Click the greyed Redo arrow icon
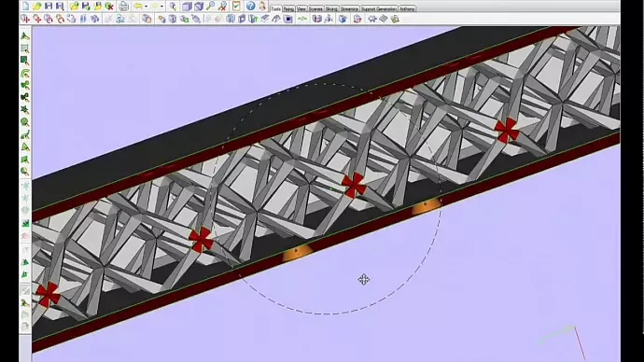 click(155, 6)
